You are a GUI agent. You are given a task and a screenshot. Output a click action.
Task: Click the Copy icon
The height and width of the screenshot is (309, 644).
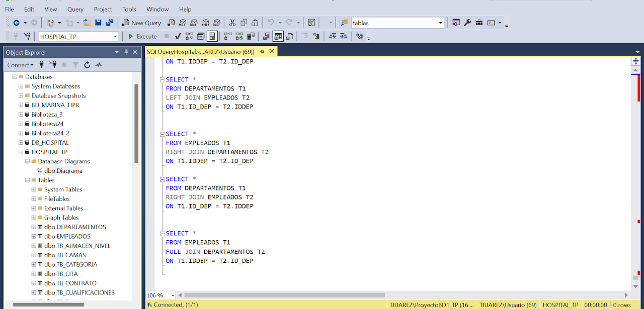pos(244,23)
